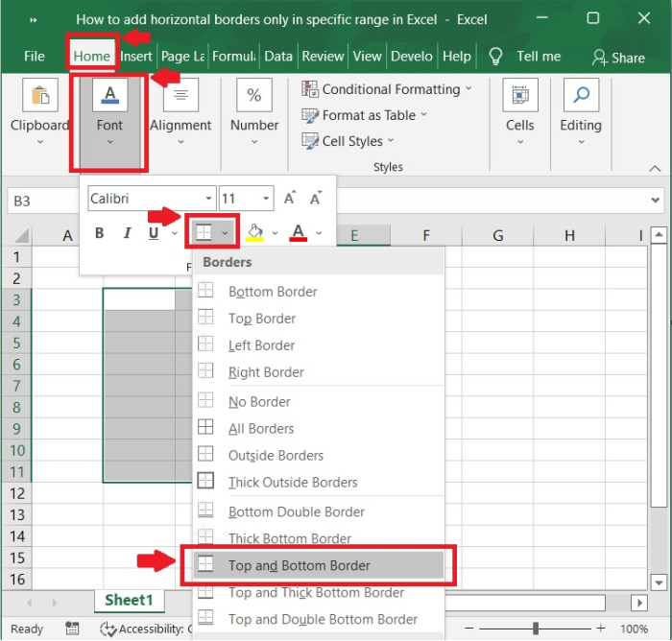Choose Outside Borders from menu
Screen dimensions: 672x641
(x=319, y=456)
